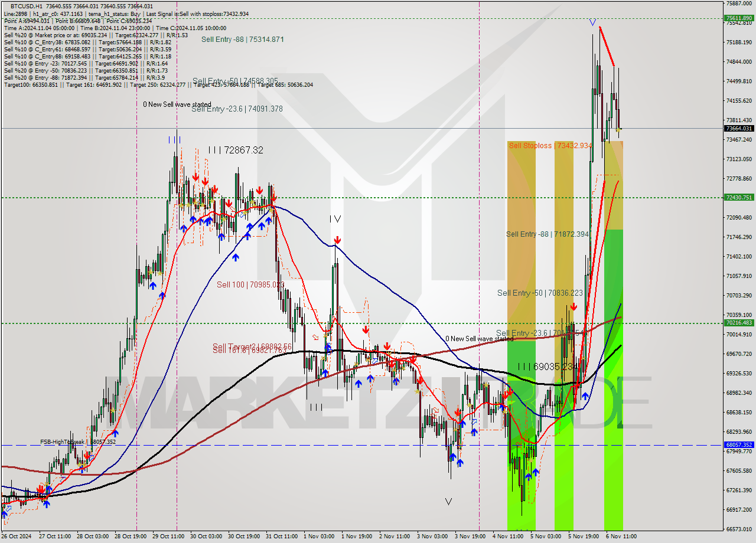Click '1 Nov 19:00' on the time axis
This screenshot has width=756, height=543.
point(357,537)
